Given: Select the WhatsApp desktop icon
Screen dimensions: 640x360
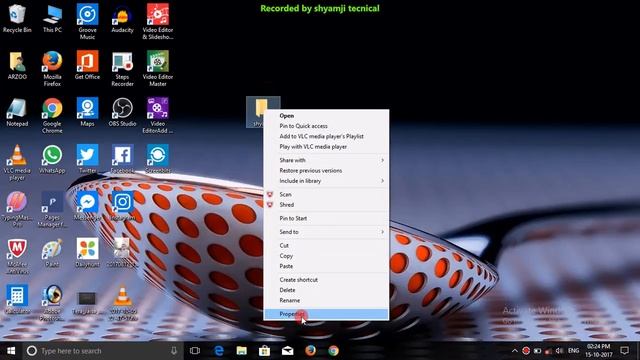Looking at the screenshot, I should click(x=52, y=159).
